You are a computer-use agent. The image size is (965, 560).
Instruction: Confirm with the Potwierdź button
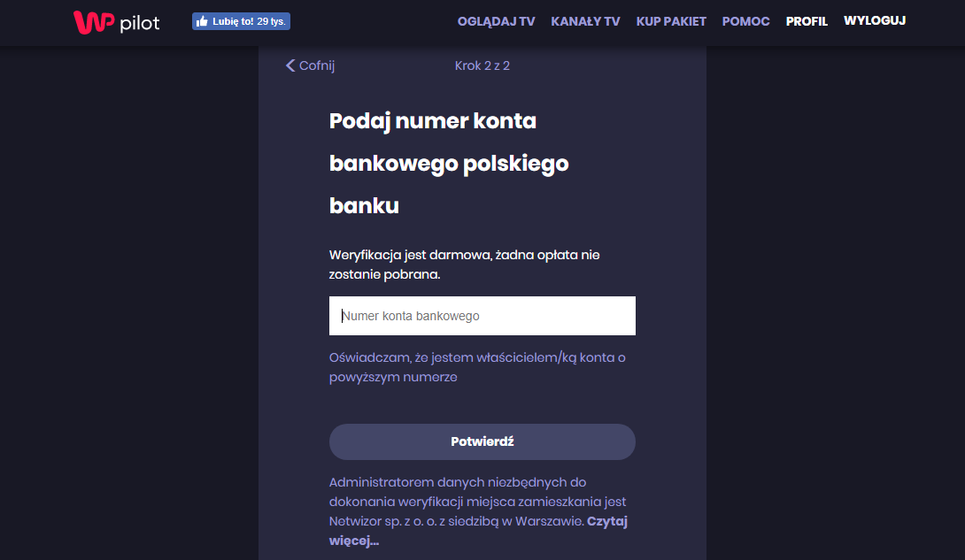(482, 442)
